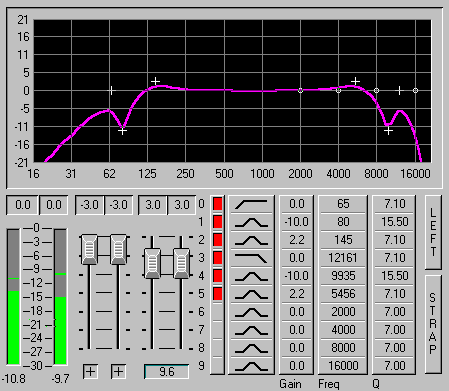Click the right plus icon below the faders

118,371
